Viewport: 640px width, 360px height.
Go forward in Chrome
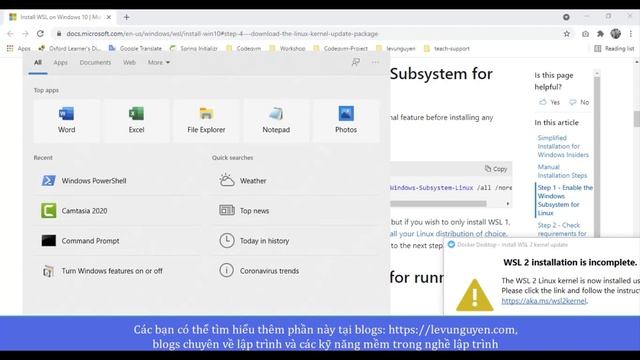25,33
